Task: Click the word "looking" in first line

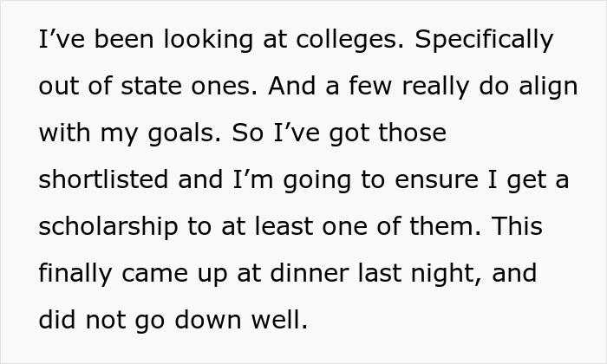Action: coord(208,40)
